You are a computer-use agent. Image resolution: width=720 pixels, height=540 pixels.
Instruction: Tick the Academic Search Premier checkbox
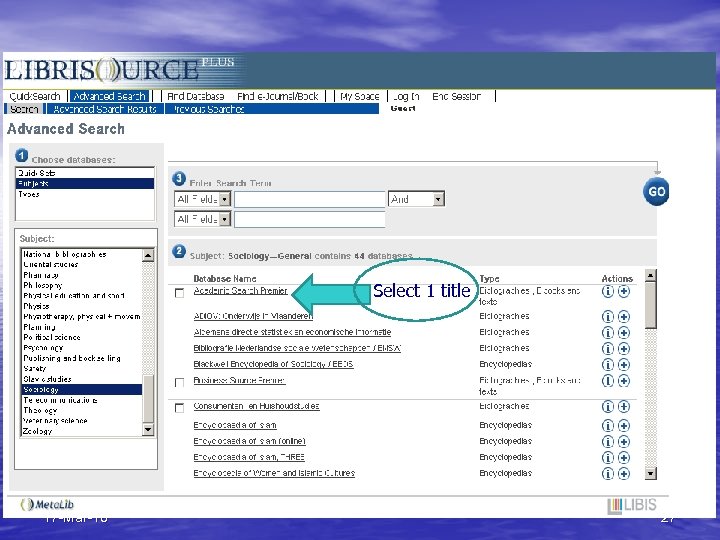click(x=180, y=293)
